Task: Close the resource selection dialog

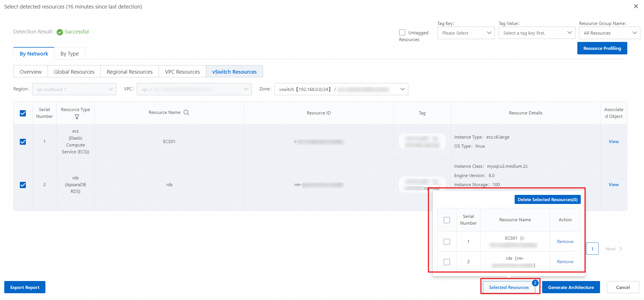Action: point(636,6)
